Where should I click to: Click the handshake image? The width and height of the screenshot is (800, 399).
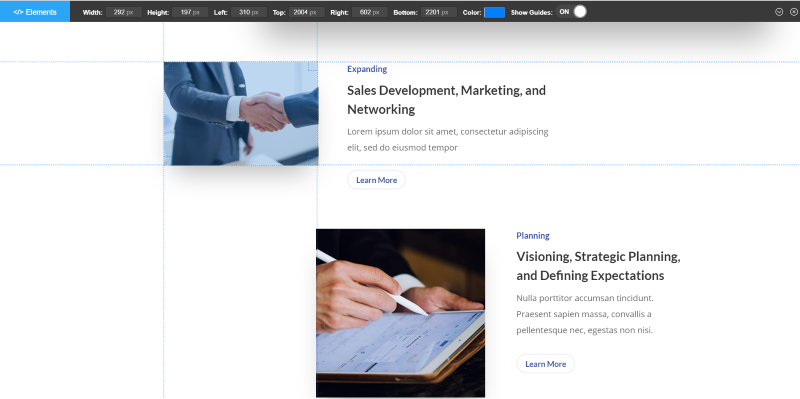241,113
